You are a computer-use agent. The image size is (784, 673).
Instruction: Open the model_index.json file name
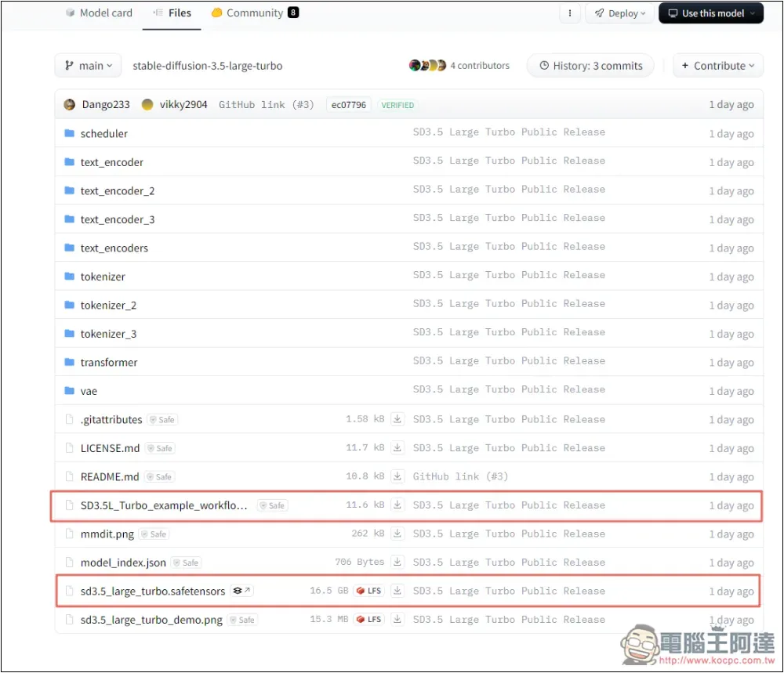pos(123,563)
